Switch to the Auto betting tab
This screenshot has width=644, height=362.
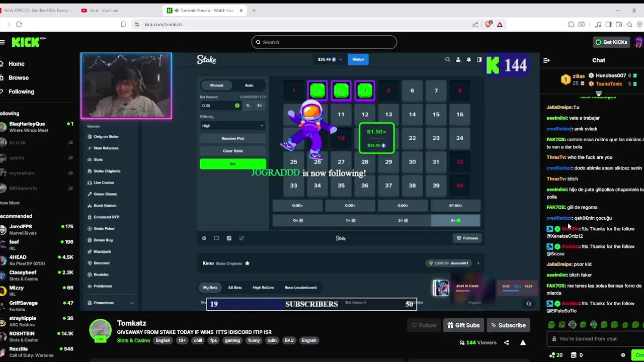pos(249,85)
